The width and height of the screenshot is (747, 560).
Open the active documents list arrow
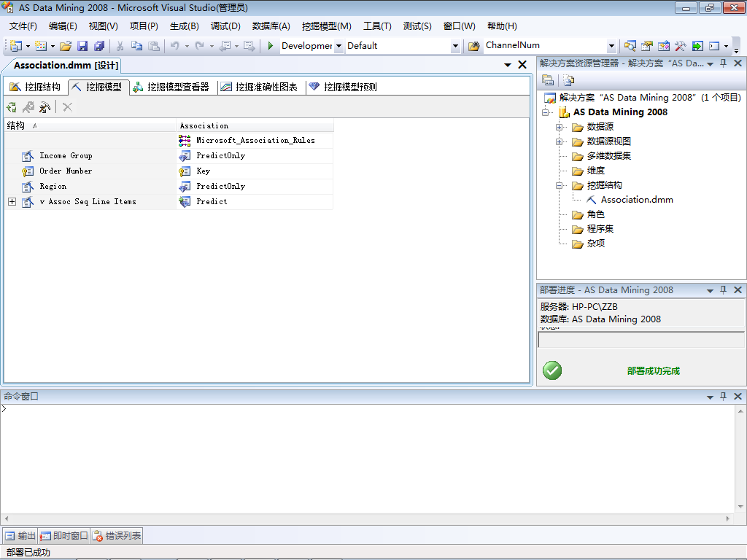coord(508,65)
